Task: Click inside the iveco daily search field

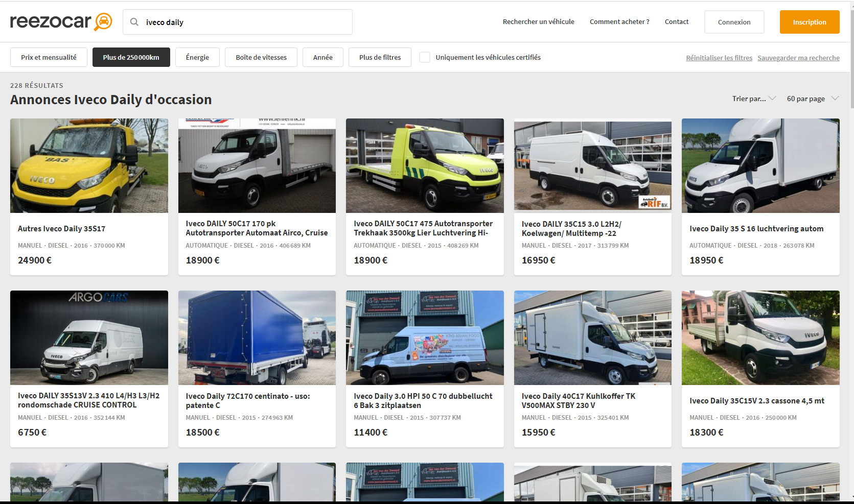Action: (245, 22)
